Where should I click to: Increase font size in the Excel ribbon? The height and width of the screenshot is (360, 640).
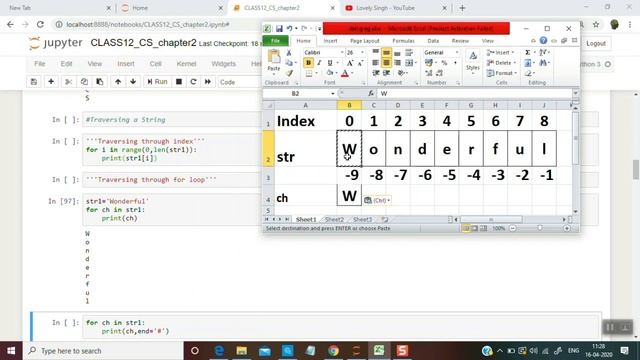(350, 63)
